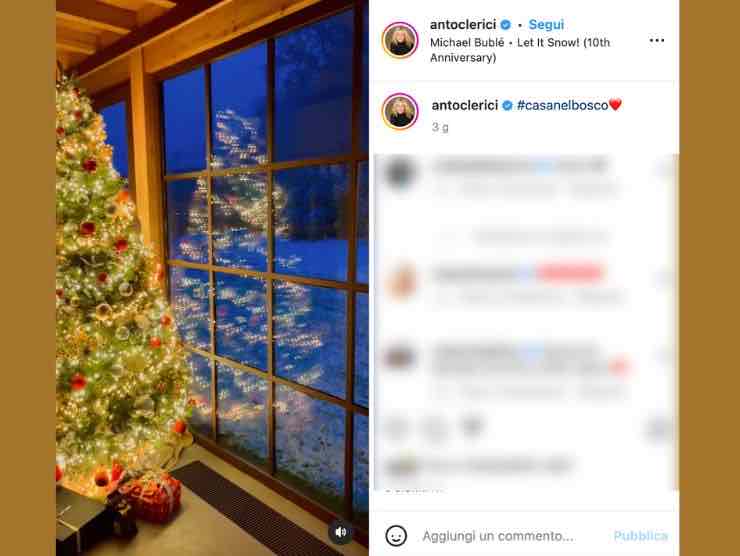Click the verified badge in caption row

(x=507, y=106)
